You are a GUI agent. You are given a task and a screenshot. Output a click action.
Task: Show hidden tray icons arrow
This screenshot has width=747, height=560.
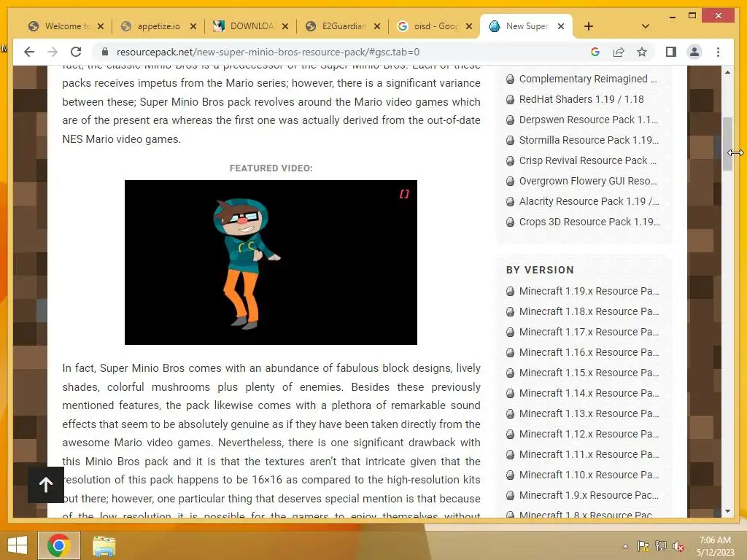pos(625,546)
